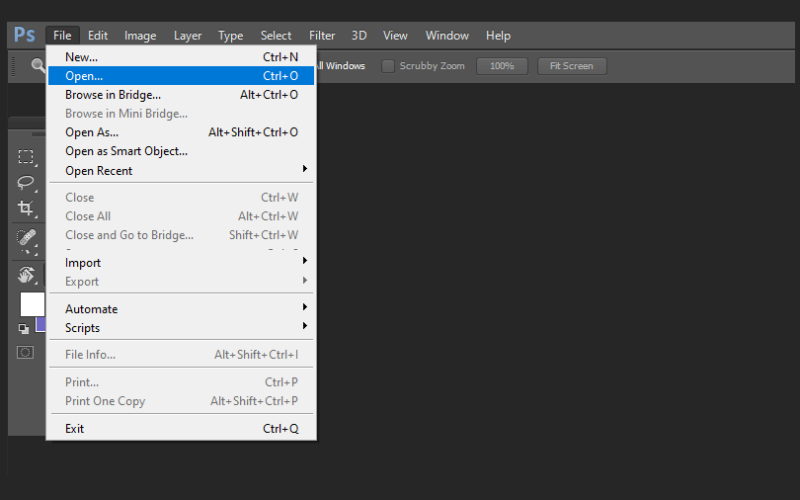Select the Rotate View hand tool
The width and height of the screenshot is (800, 500).
coord(26,274)
